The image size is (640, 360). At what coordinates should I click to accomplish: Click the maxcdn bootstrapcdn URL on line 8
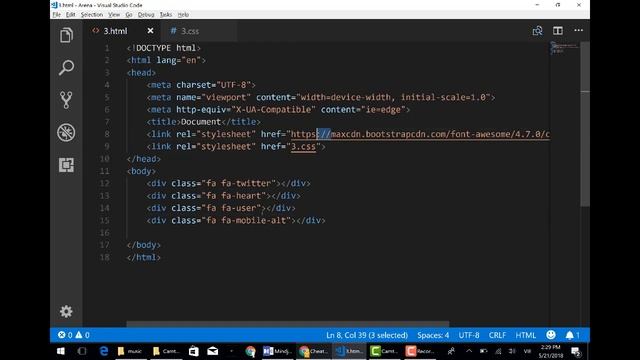coord(420,134)
